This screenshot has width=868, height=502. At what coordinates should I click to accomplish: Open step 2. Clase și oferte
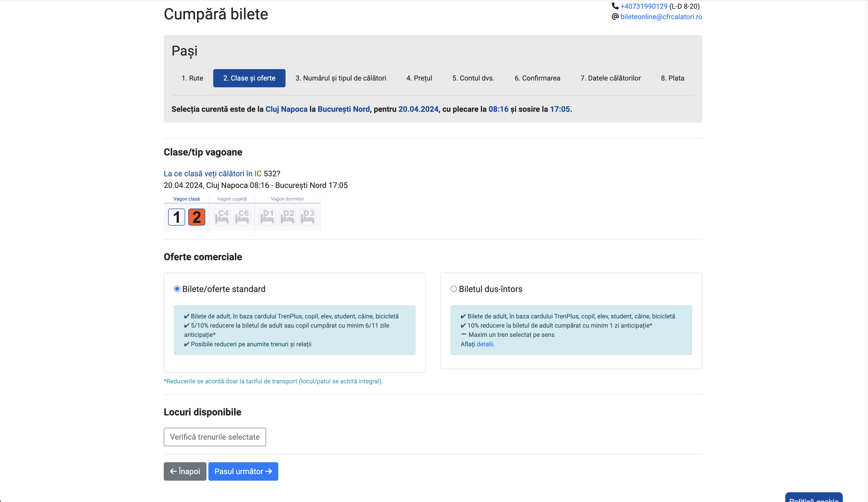pos(249,78)
